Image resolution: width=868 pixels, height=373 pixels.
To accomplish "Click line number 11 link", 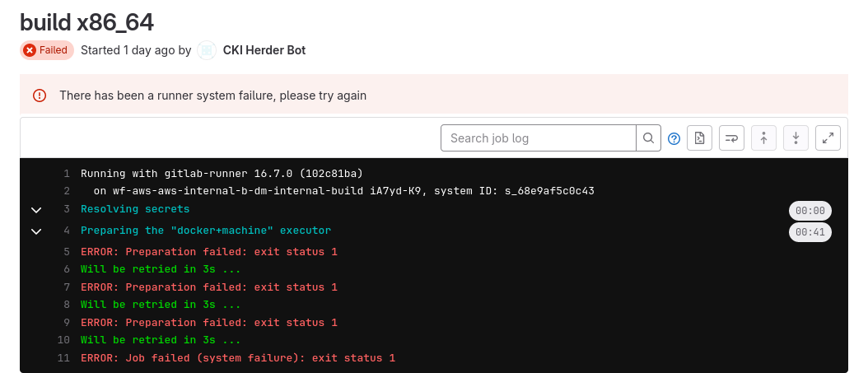I will (63, 358).
